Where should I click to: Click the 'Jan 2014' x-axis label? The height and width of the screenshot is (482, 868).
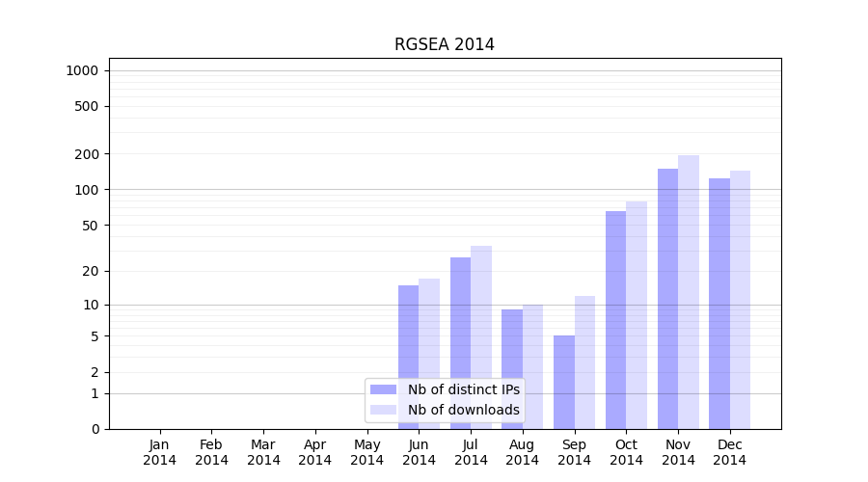159,452
